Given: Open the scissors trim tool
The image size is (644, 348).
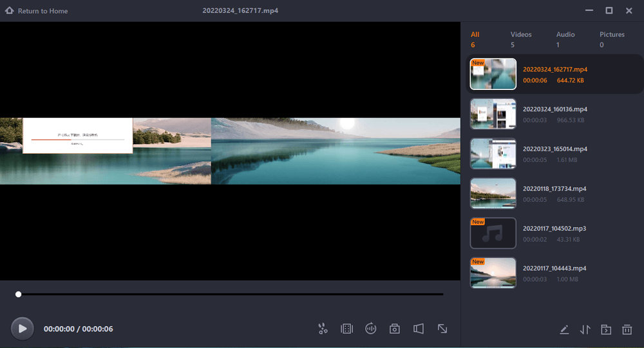Looking at the screenshot, I should tap(323, 329).
